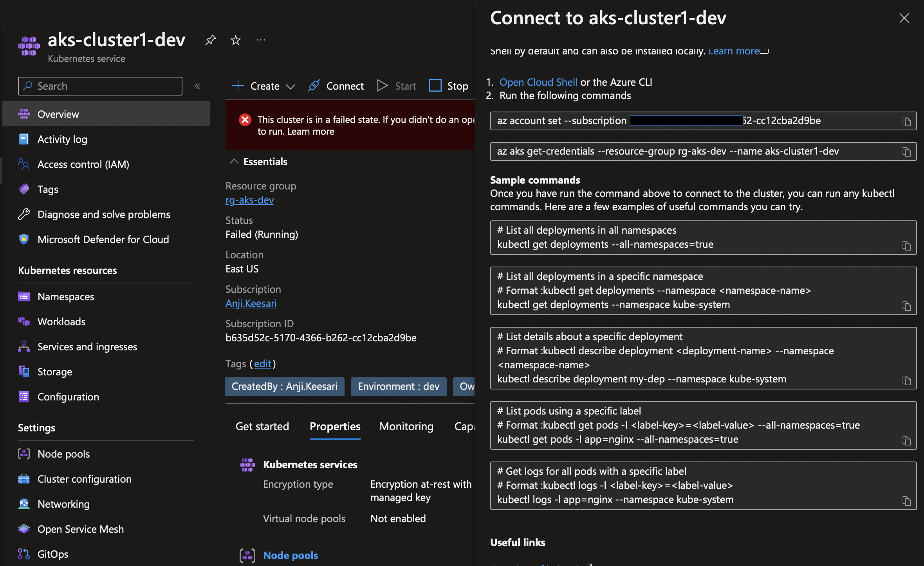This screenshot has width=924, height=566.
Task: Click the Namespaces icon
Action: [24, 296]
